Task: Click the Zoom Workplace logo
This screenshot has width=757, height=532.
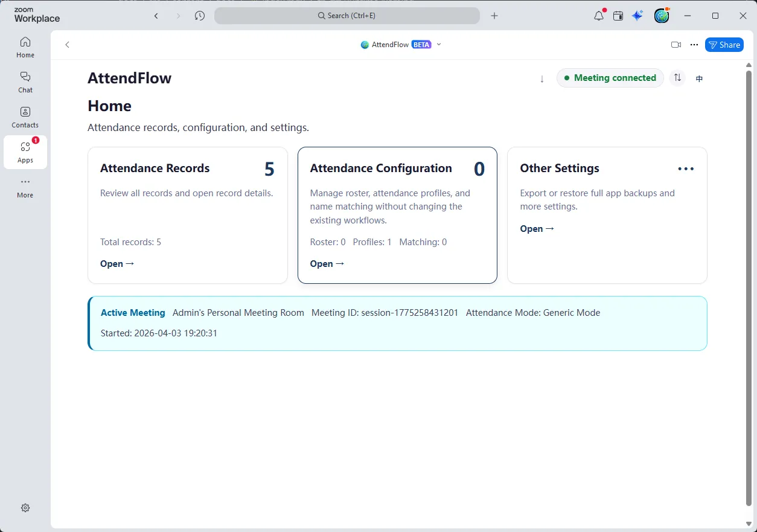Action: [37, 16]
